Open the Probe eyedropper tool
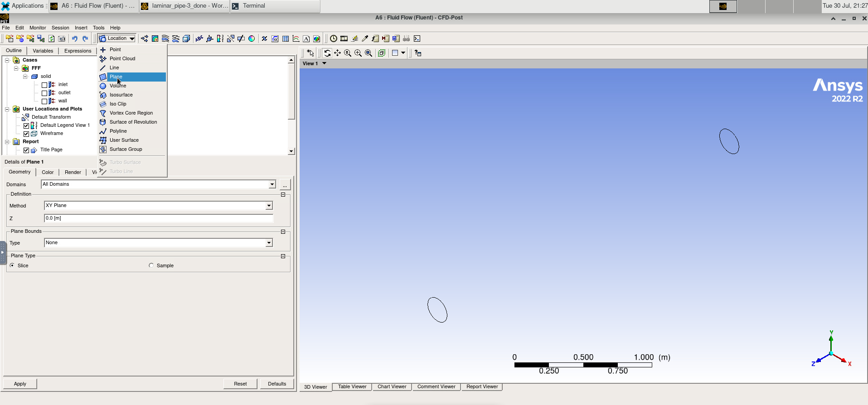868x405 pixels. tap(365, 39)
